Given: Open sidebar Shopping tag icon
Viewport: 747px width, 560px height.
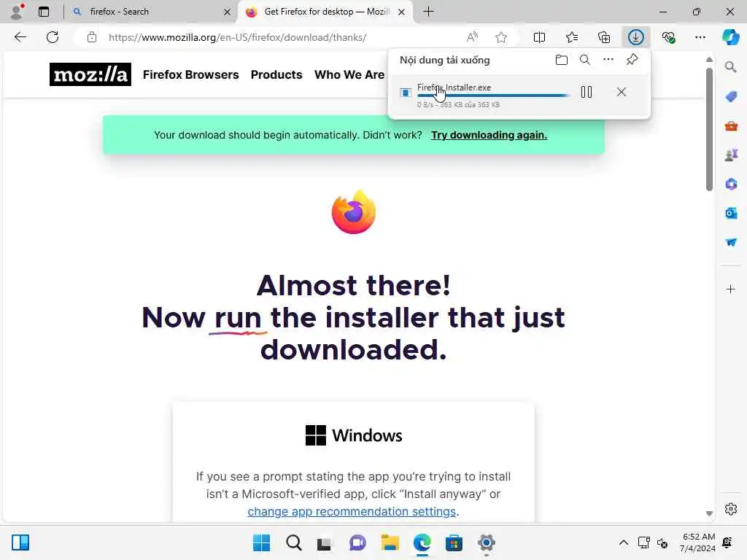Looking at the screenshot, I should pos(731,97).
